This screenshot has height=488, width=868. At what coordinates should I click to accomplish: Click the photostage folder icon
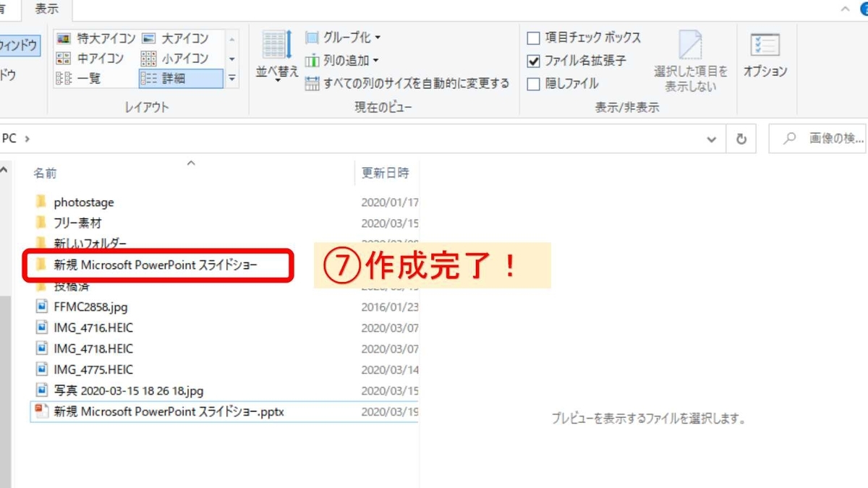coord(41,202)
